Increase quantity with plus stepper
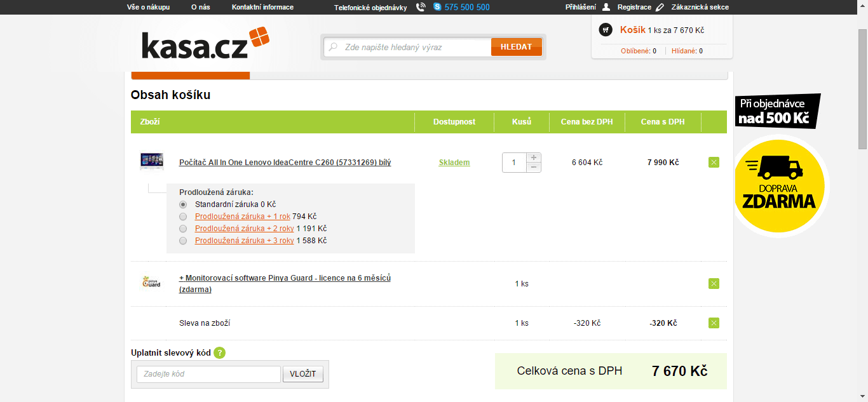The height and width of the screenshot is (402, 868). click(x=534, y=157)
